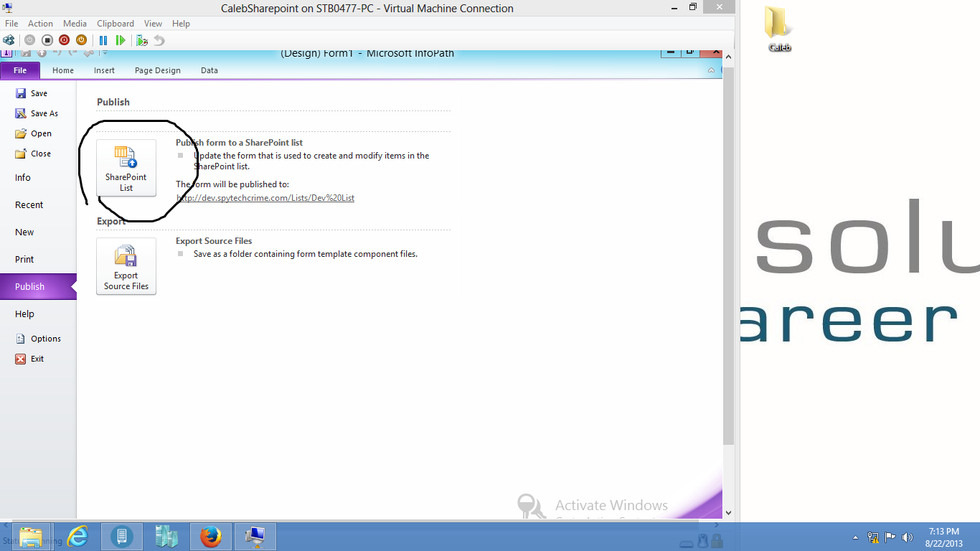This screenshot has height=551, width=980.
Task: Click the Export Source Files button
Action: tap(126, 266)
